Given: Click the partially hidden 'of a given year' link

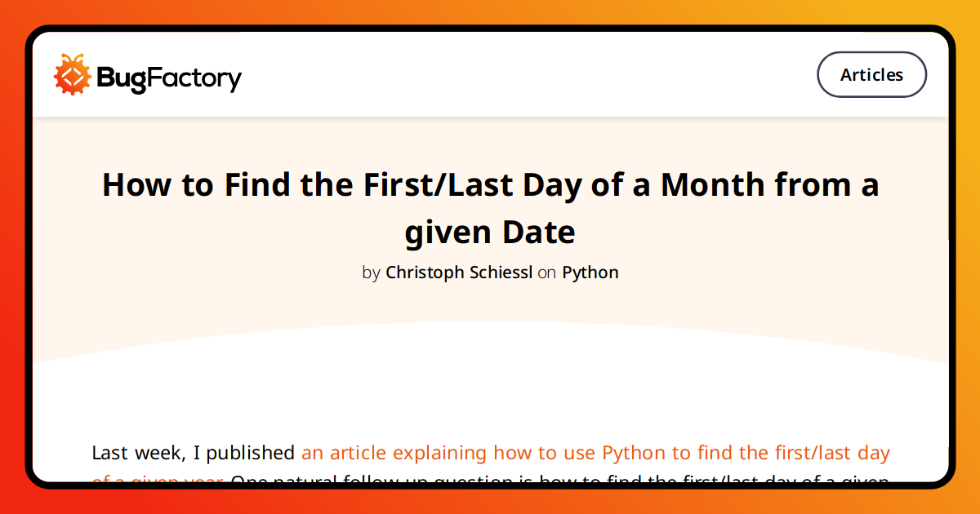Looking at the screenshot, I should [158, 479].
